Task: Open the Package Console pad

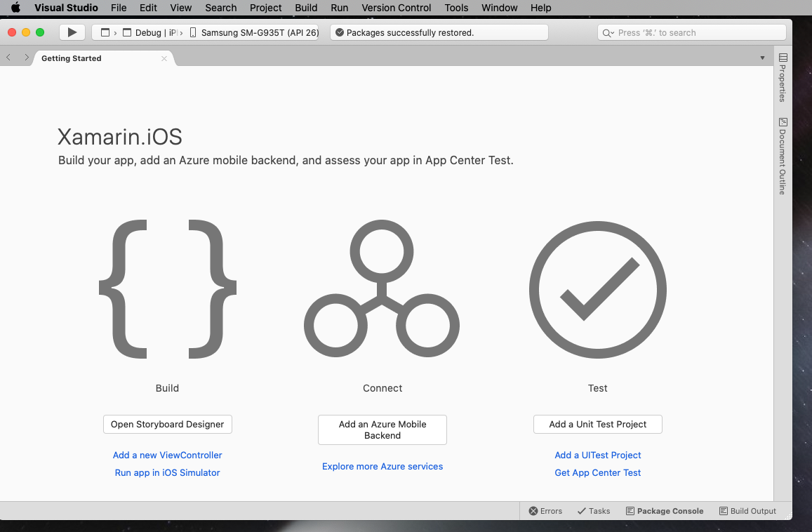Action: (x=664, y=511)
